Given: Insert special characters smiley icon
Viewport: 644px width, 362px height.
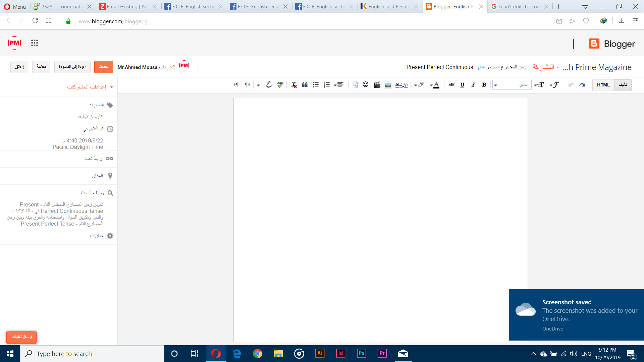Looking at the screenshot, I should point(366,84).
